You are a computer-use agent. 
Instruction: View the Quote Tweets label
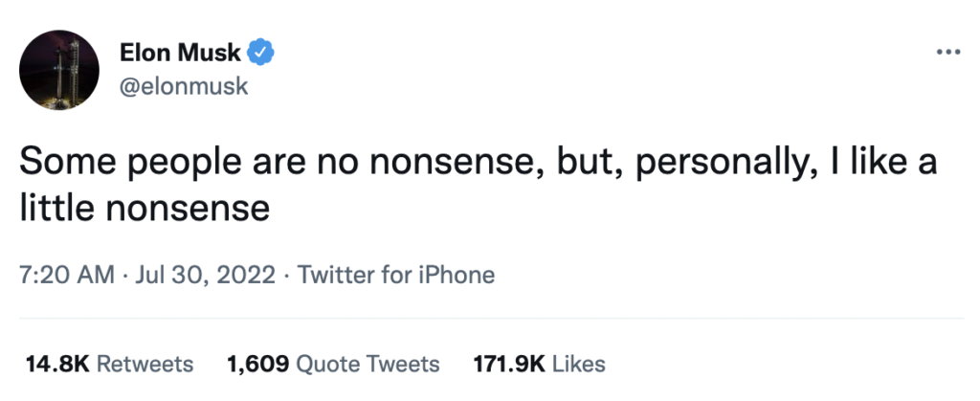click(368, 364)
